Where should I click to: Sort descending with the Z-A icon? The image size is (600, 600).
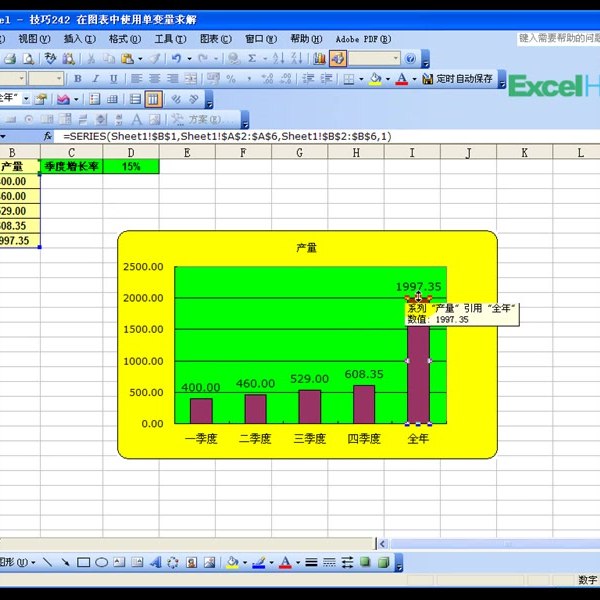pos(297,59)
